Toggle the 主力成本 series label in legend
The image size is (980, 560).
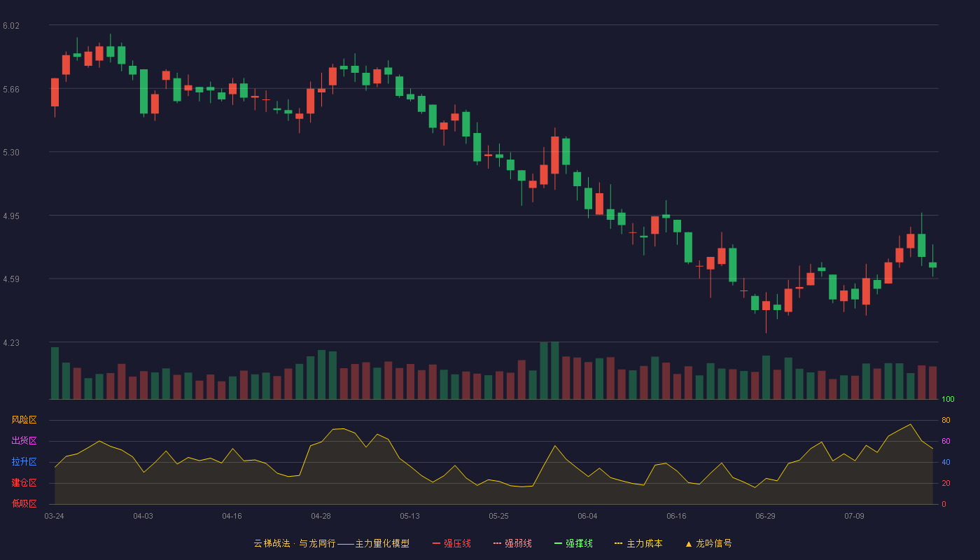pos(645,543)
